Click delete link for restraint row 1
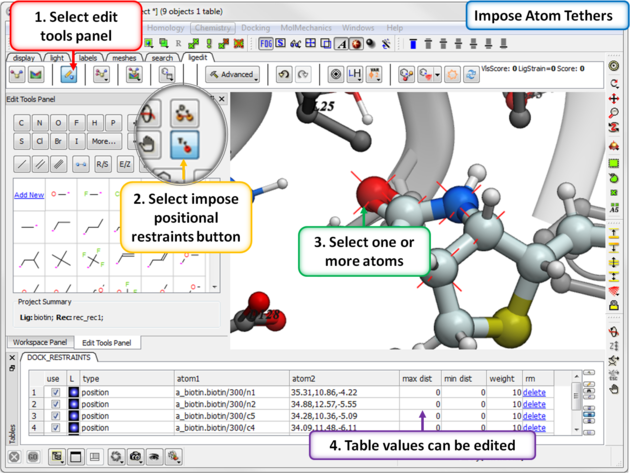The image size is (630, 473). pyautogui.click(x=534, y=393)
